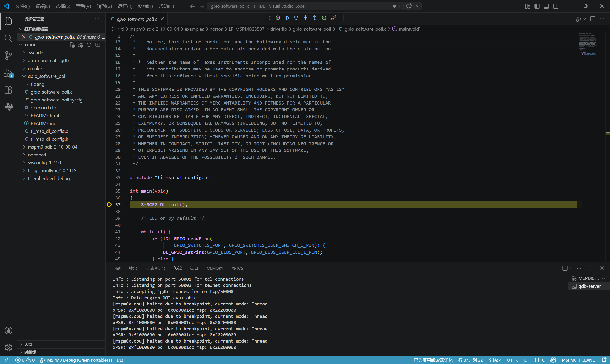The image size is (610, 364).
Task: Click the code minimap overview
Action: [588, 44]
